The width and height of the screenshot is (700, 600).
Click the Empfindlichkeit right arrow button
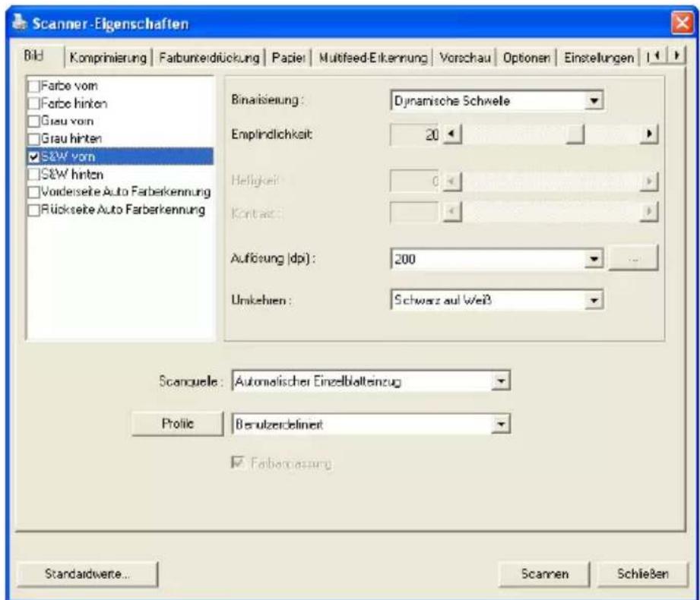tap(649, 134)
